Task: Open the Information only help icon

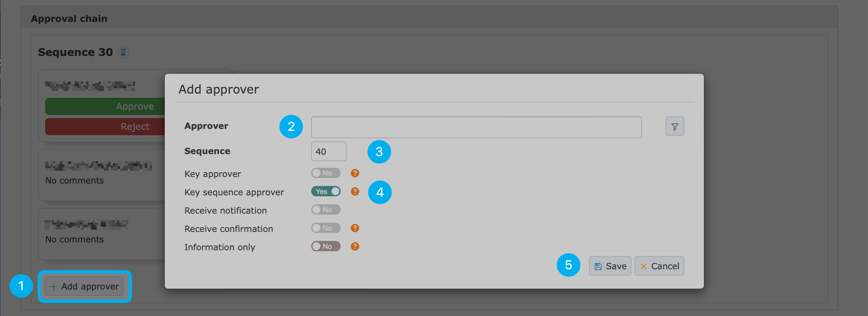Action: click(354, 246)
